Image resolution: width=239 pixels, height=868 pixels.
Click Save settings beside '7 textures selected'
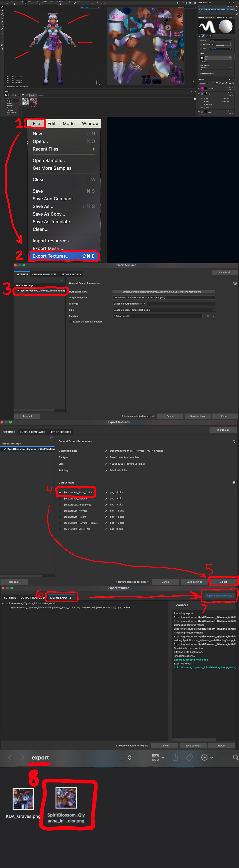197,416
